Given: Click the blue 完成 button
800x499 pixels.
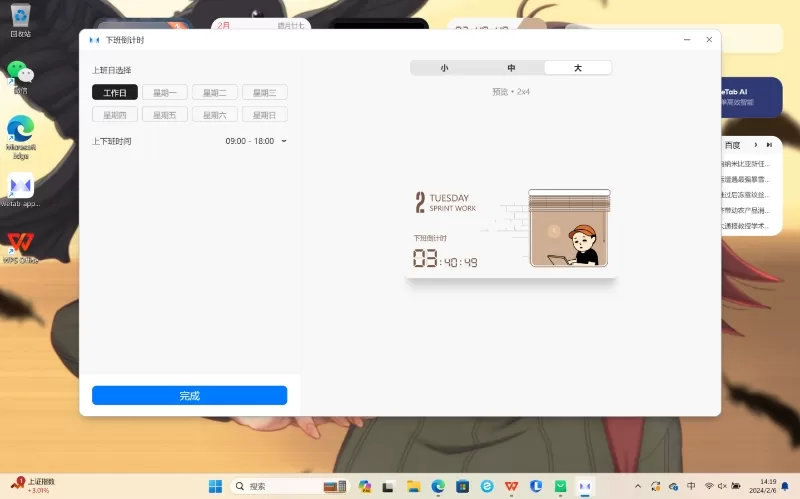Looking at the screenshot, I should tap(189, 396).
